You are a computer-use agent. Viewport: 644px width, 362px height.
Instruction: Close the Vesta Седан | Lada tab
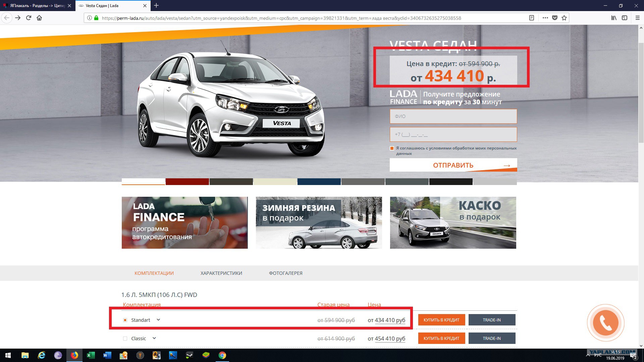coord(145,6)
